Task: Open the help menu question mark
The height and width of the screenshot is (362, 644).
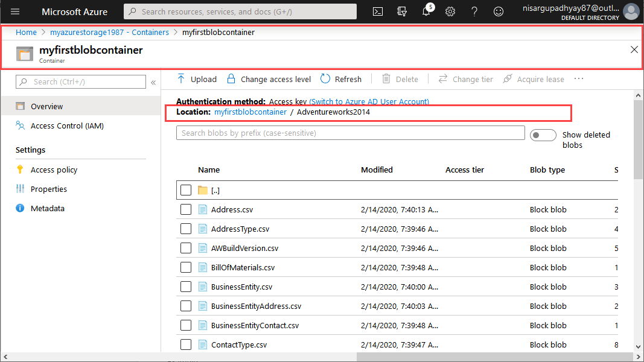Action: 474,11
